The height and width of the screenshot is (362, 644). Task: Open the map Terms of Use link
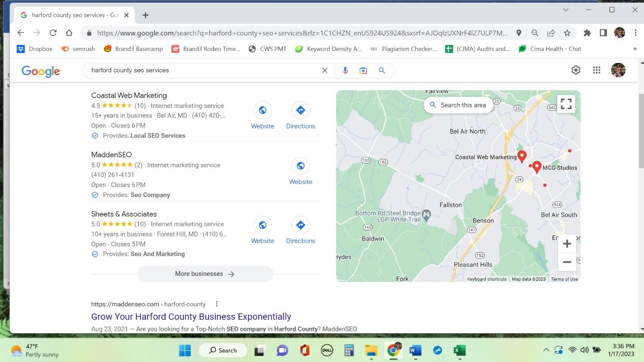pos(564,279)
